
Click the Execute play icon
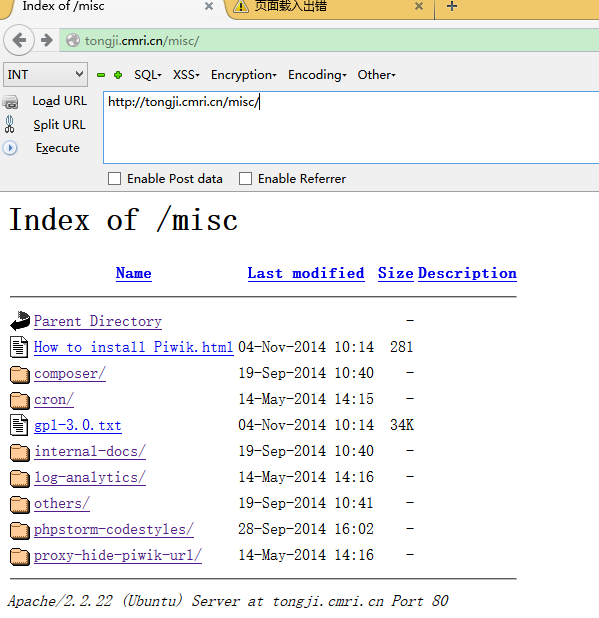pyautogui.click(x=10, y=148)
